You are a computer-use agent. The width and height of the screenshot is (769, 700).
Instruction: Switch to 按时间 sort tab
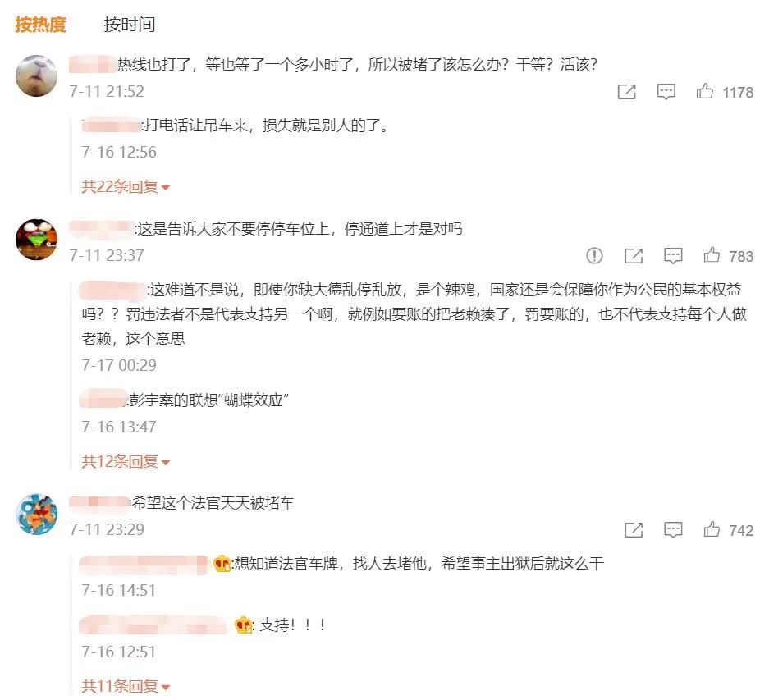pyautogui.click(x=130, y=24)
